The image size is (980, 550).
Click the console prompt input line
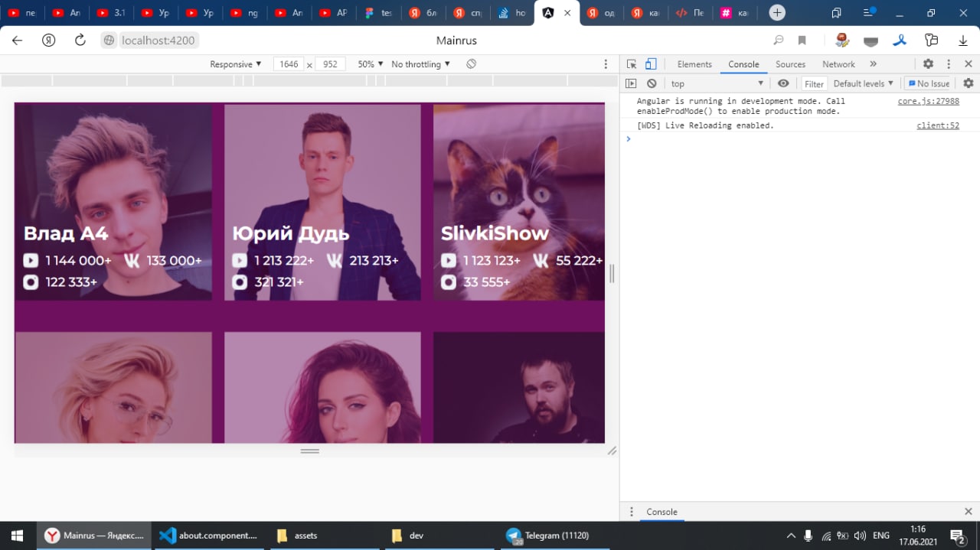tap(800, 138)
